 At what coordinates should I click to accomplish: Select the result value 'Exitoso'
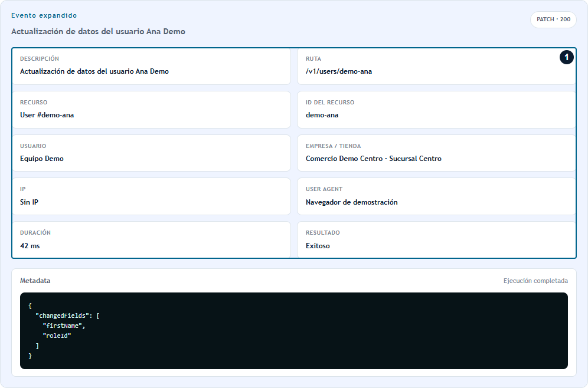[x=318, y=246]
